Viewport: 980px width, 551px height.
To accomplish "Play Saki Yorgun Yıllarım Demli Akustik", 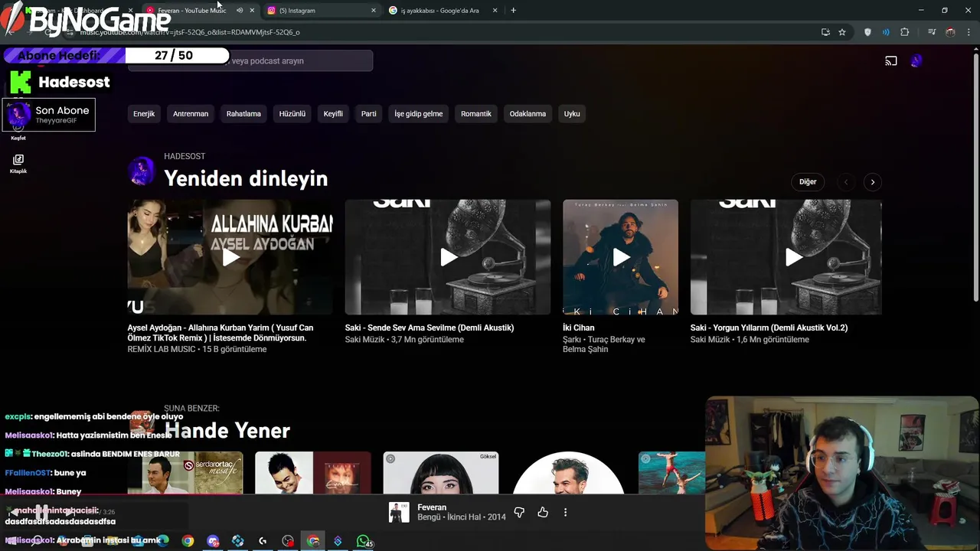I will [x=786, y=257].
